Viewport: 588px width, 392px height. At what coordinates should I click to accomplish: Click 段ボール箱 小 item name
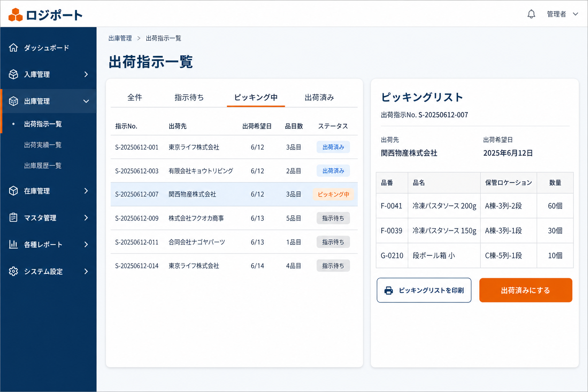pos(434,256)
